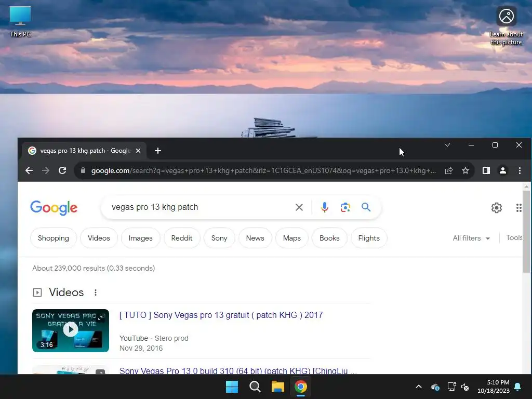Reload the Google search page
This screenshot has width=532, height=399.
[x=62, y=170]
